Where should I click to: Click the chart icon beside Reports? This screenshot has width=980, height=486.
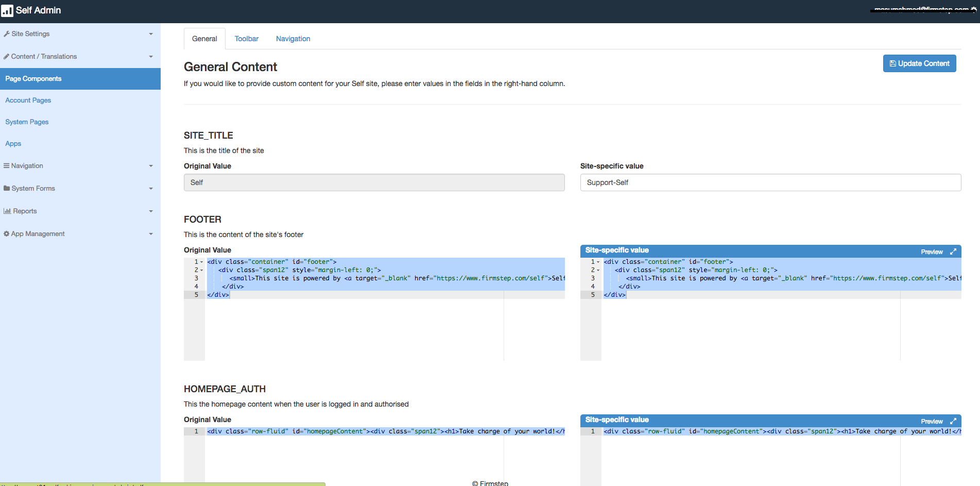pyautogui.click(x=7, y=211)
